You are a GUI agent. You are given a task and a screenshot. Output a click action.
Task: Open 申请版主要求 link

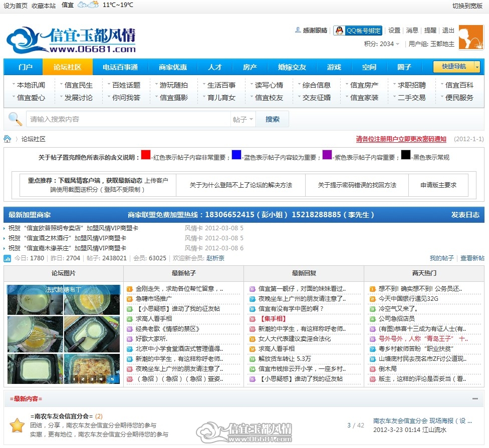(x=438, y=185)
